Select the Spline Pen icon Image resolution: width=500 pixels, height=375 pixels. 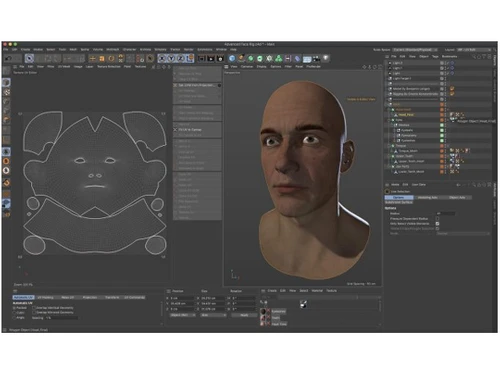tap(241, 59)
